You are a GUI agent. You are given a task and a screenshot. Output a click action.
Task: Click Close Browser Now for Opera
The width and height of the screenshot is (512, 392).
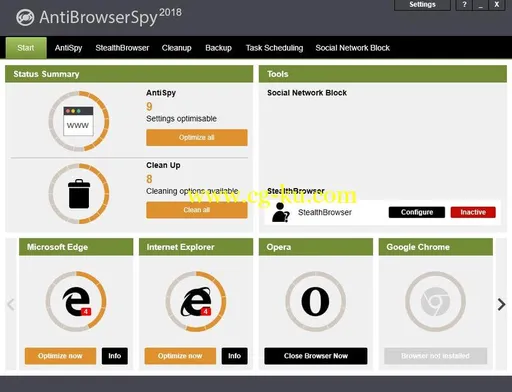coord(316,356)
